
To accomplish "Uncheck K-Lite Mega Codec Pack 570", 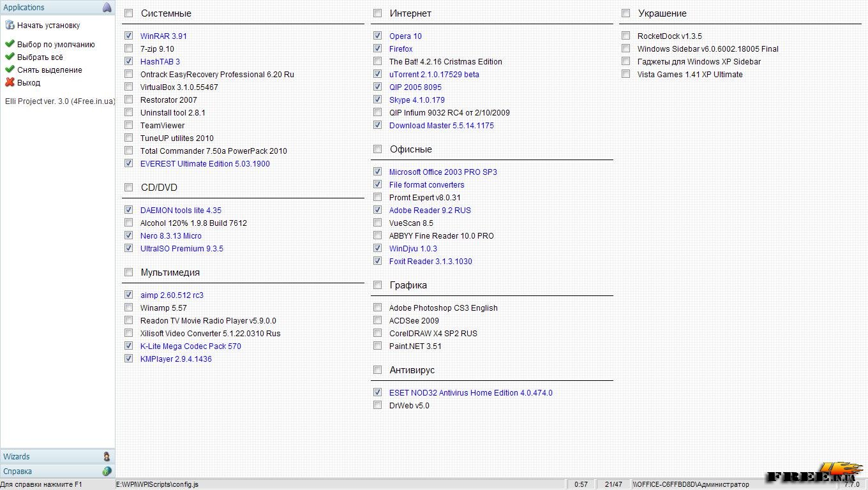I will [129, 346].
